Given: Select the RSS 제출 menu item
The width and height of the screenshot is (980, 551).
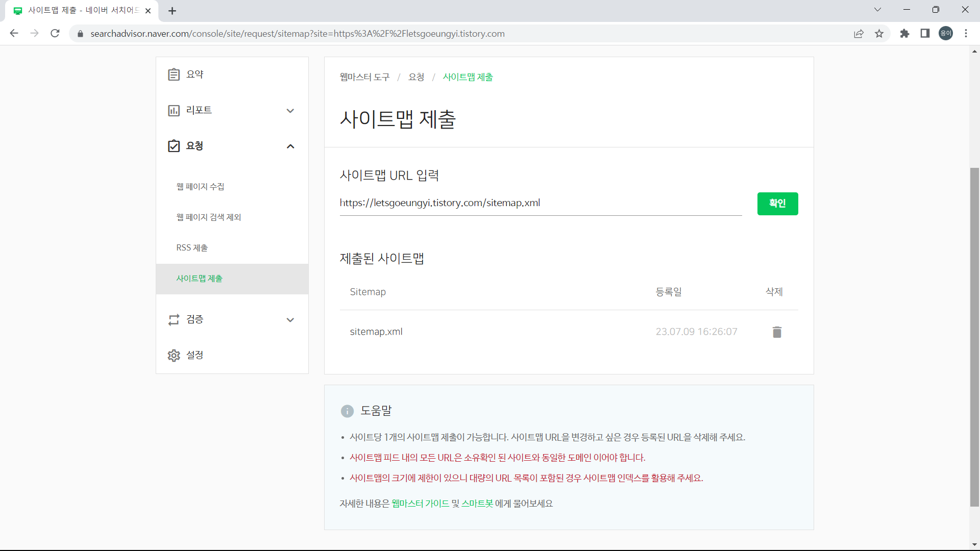Looking at the screenshot, I should (x=191, y=247).
